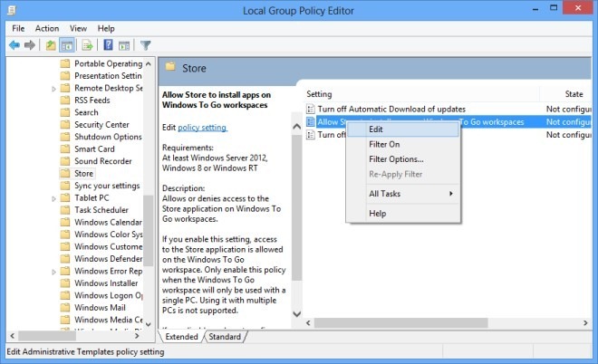Minimize the Local Group Policy Editor window

click(535, 8)
